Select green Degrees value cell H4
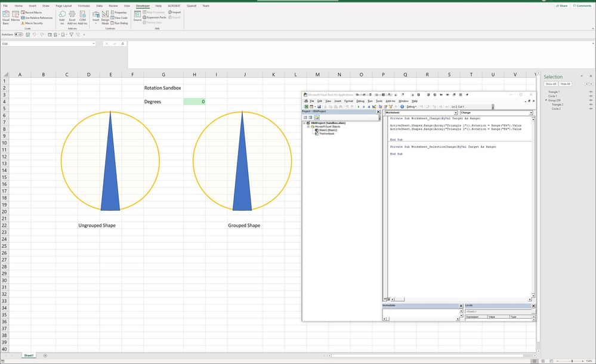This screenshot has height=364, width=596. 194,101
